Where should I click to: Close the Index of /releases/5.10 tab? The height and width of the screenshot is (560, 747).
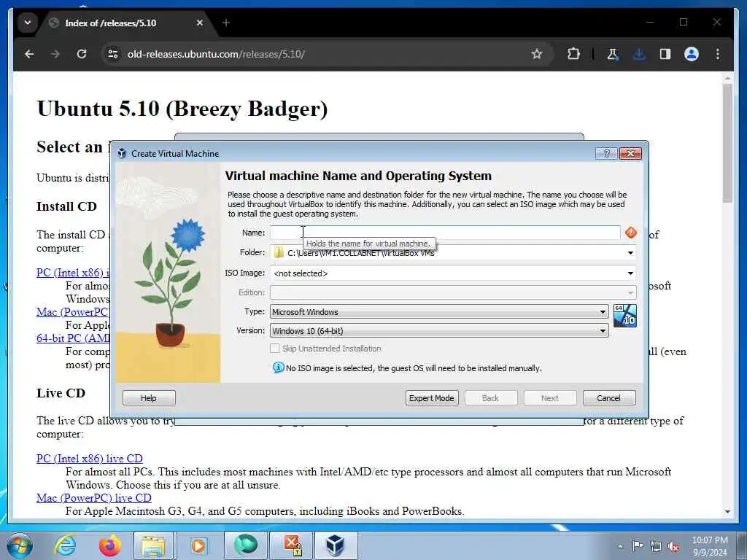coord(200,23)
